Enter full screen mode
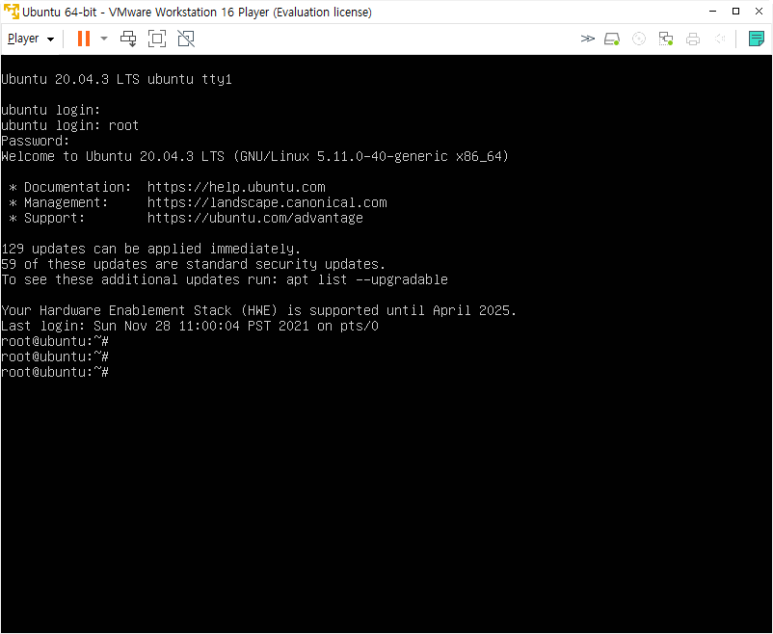The image size is (773, 634). pos(157,38)
